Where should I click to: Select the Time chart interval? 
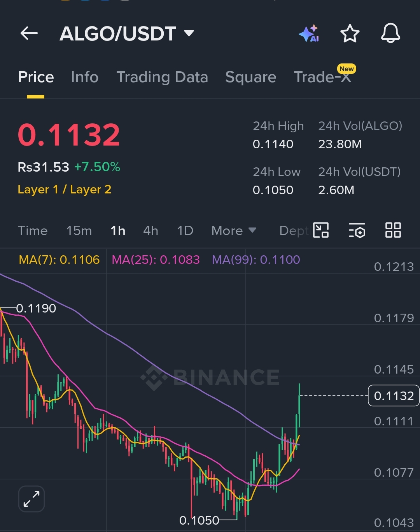pos(33,231)
